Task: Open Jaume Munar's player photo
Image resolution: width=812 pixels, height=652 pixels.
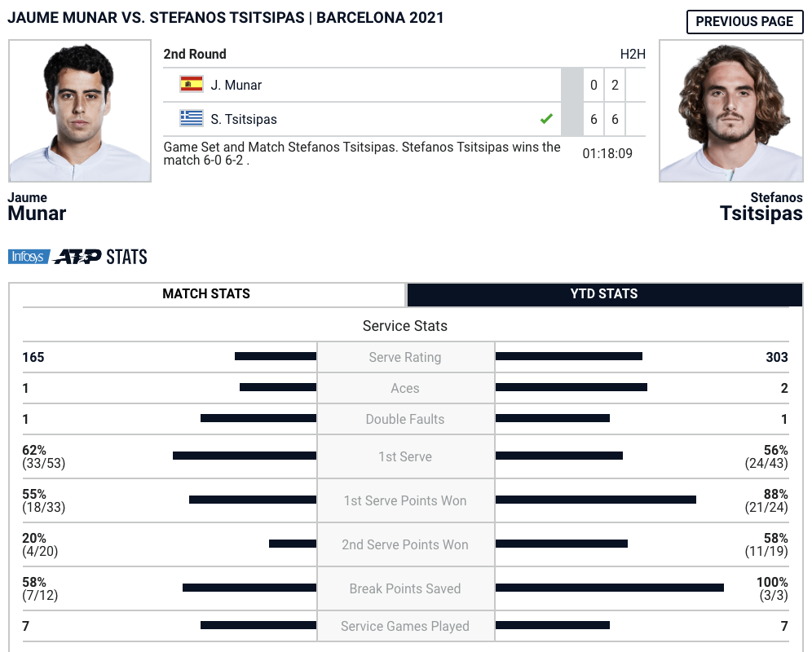Action: coord(80,111)
